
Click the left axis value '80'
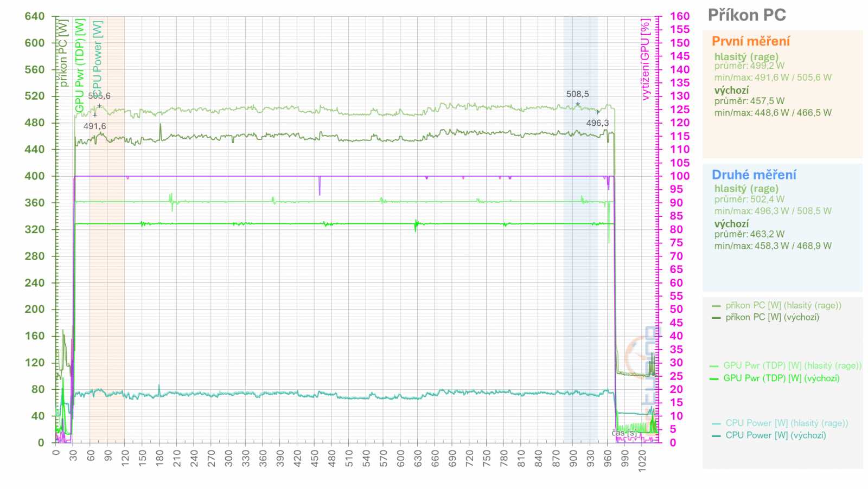pos(38,389)
